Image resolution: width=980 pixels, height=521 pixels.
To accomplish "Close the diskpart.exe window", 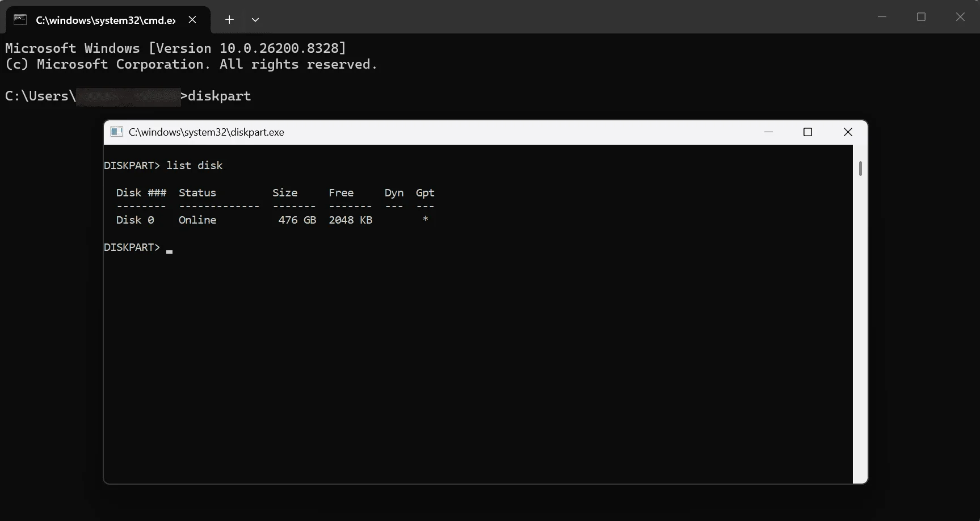I will tap(848, 132).
